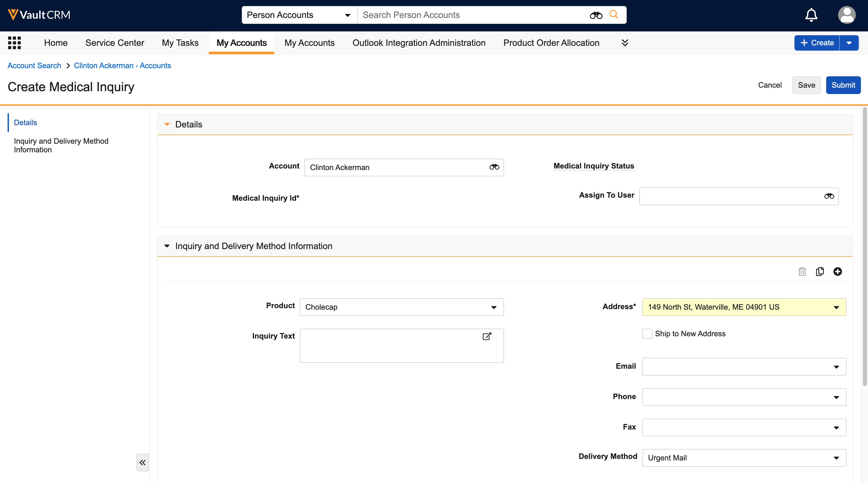868x484 pixels.
Task: Add a new inquiry with plus icon
Action: tap(837, 271)
